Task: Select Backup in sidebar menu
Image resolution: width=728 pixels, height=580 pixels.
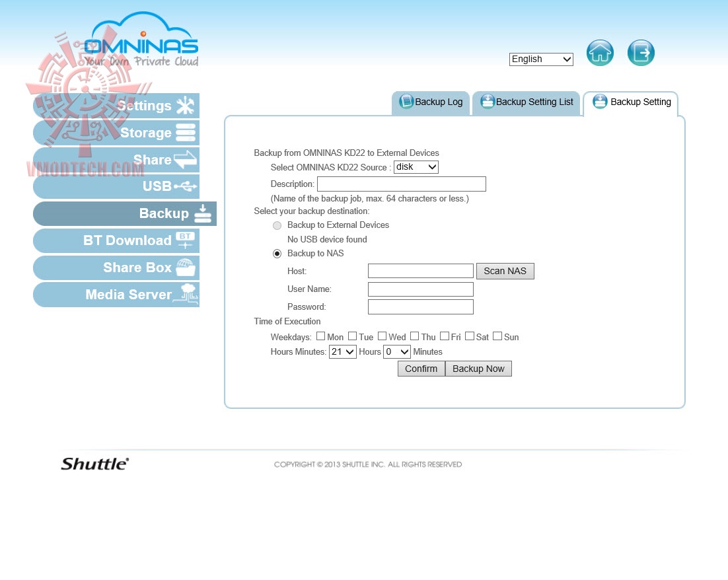Action: pyautogui.click(x=124, y=213)
